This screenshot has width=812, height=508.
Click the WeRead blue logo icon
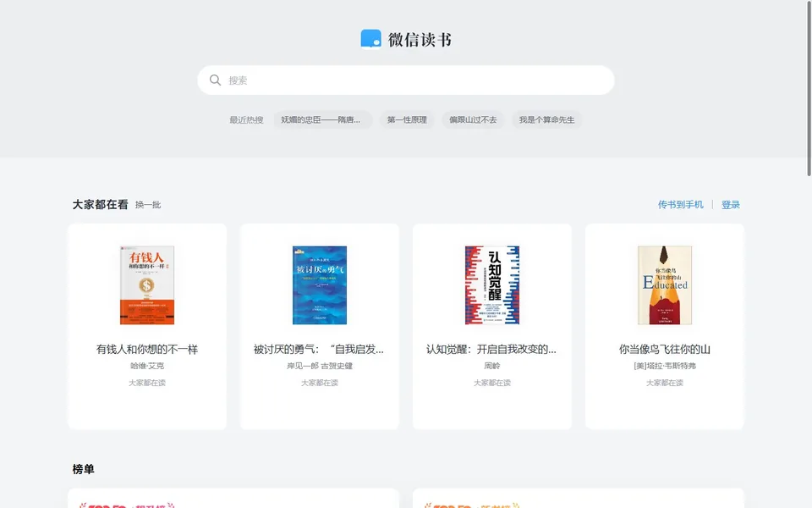click(x=370, y=40)
